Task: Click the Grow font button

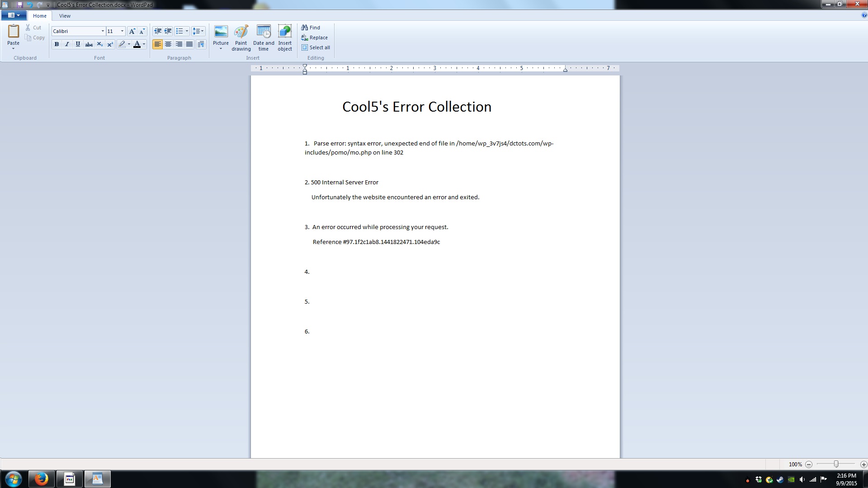Action: [x=132, y=31]
